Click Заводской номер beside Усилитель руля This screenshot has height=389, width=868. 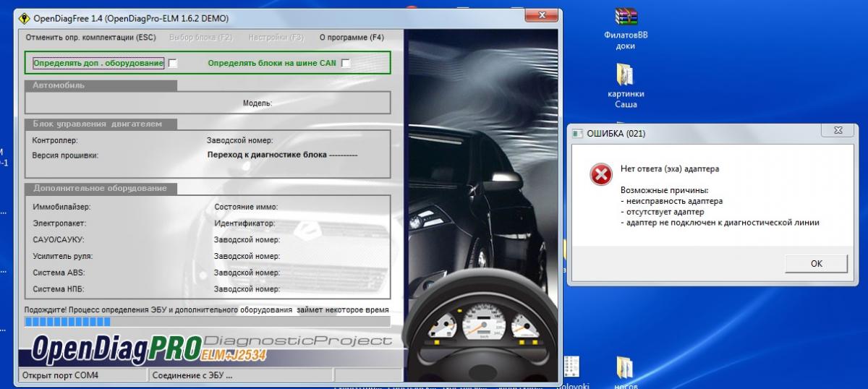tap(247, 256)
